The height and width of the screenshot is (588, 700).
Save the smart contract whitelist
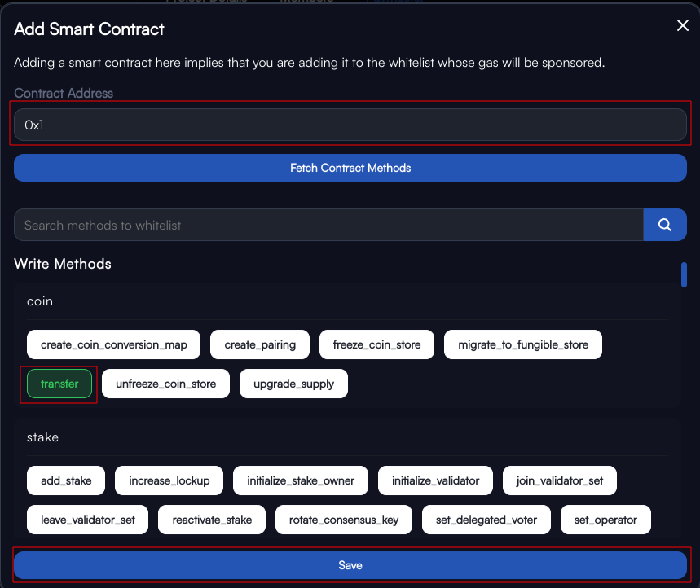click(350, 565)
